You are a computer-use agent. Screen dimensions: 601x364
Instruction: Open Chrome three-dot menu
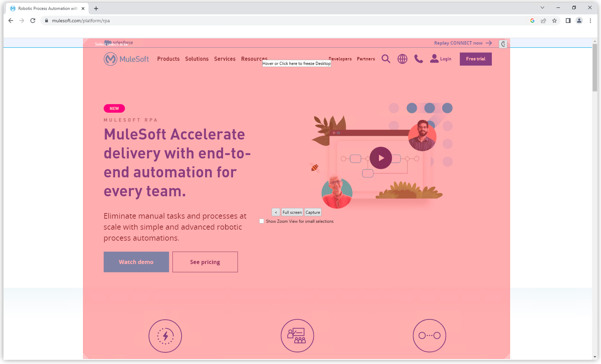point(590,21)
